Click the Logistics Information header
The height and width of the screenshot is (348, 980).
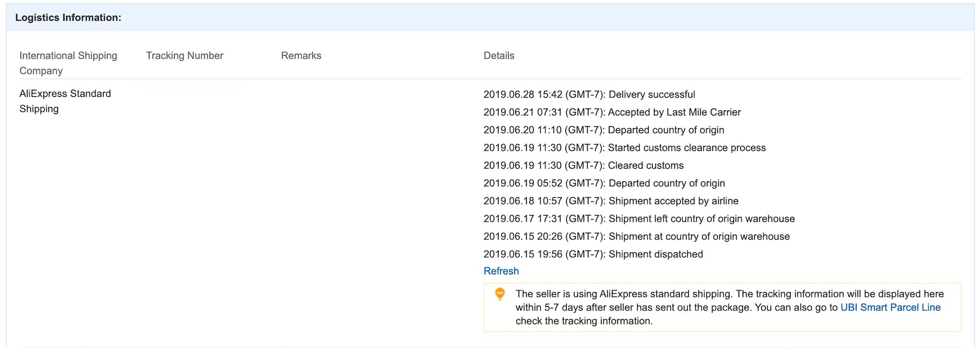pyautogui.click(x=68, y=18)
